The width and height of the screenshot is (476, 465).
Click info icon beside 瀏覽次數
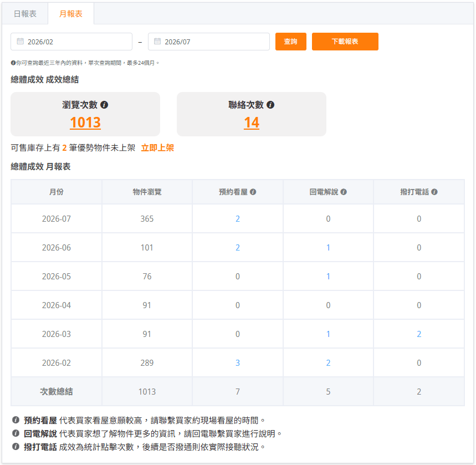[104, 105]
